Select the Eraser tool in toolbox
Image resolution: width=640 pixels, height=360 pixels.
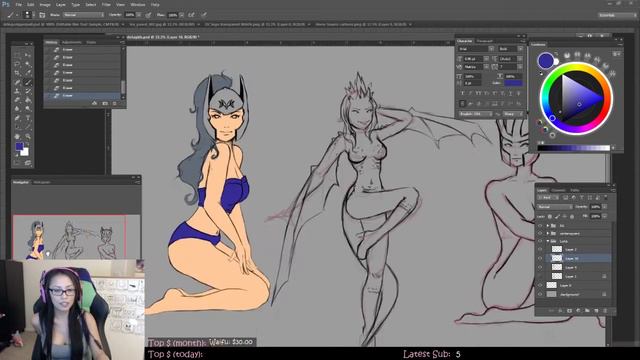pyautogui.click(x=17, y=100)
